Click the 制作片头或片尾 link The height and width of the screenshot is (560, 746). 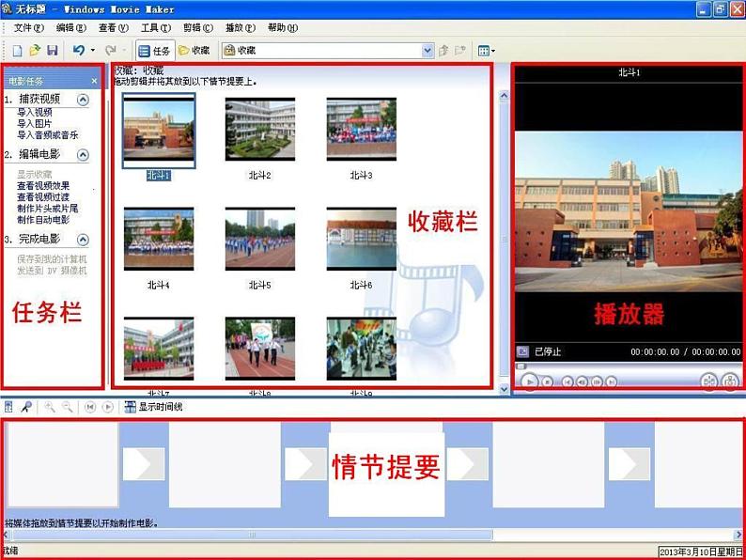48,209
